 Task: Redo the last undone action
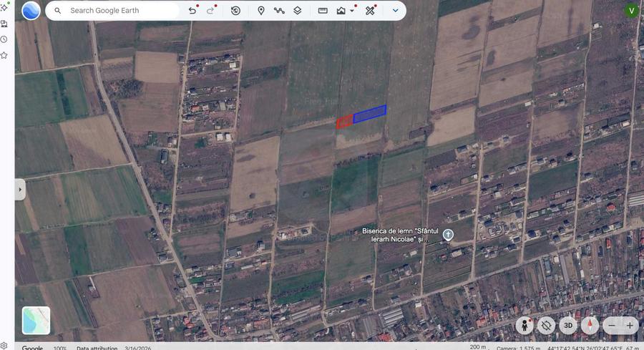tap(210, 11)
